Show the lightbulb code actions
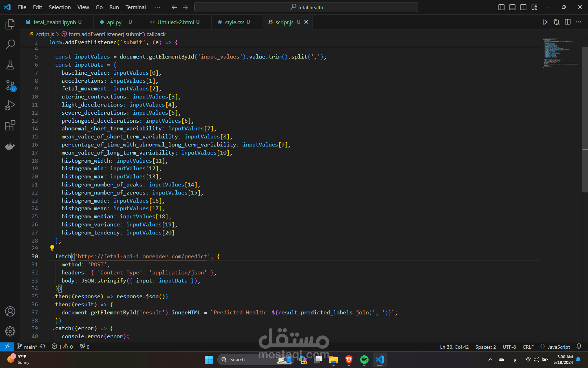The image size is (588, 368). pyautogui.click(x=52, y=248)
